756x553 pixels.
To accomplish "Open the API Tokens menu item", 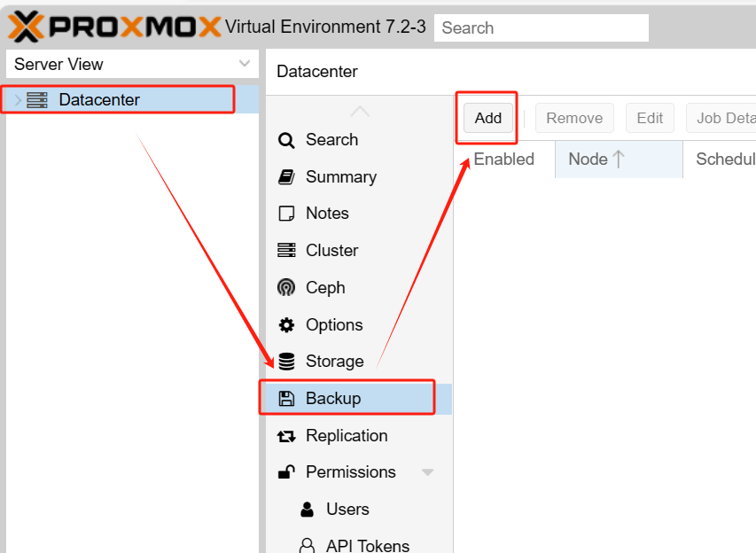I will 367,546.
